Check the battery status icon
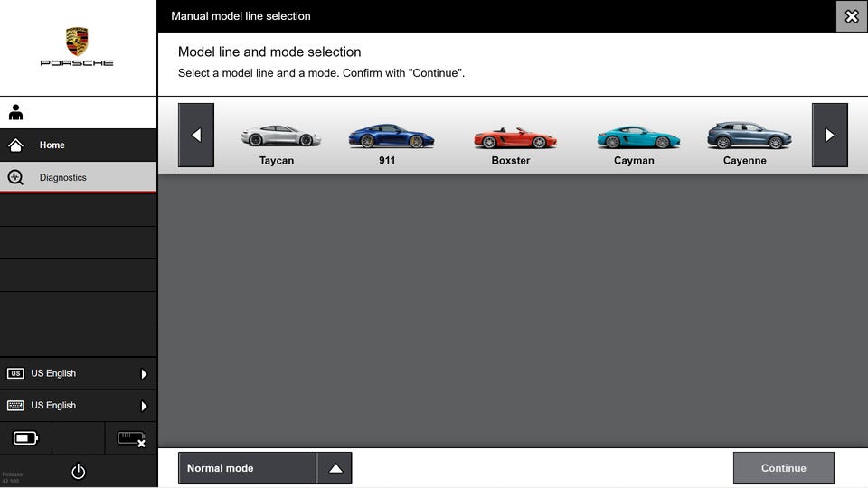 pos(25,438)
